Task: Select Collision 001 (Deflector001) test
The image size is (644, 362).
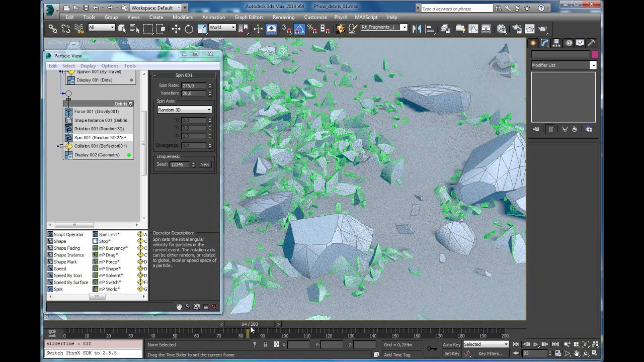Action: point(99,146)
